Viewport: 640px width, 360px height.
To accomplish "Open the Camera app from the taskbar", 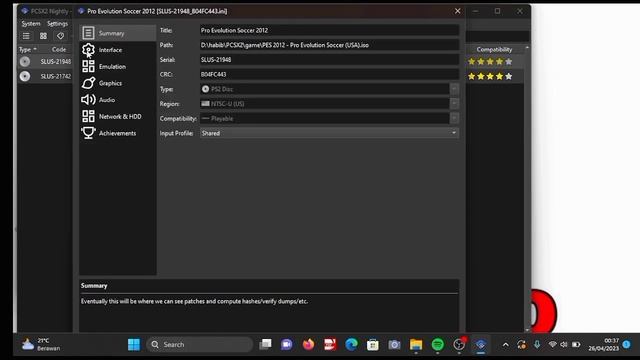I will 394,344.
